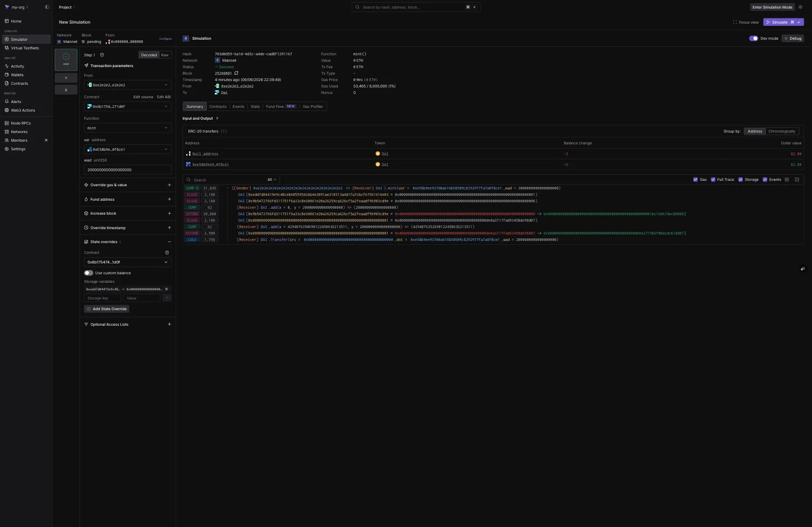Viewport: 812px width, 527px height.
Task: Delete Step 1 with the trash icon
Action: click(102, 55)
